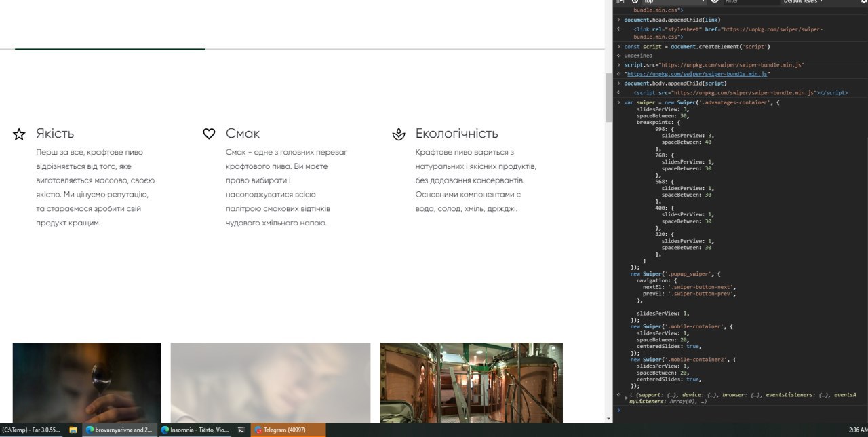Click line new Swiper('.mobile-container',
868x437 pixels.
(x=682, y=327)
